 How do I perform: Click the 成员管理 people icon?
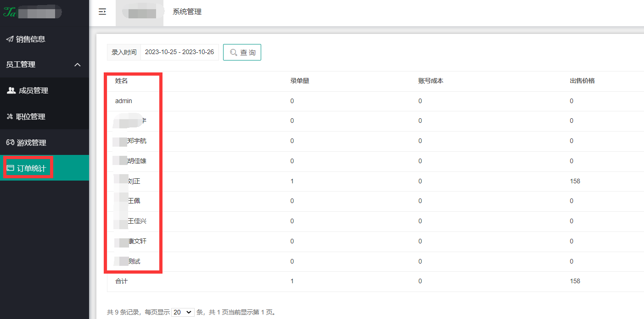coord(11,90)
